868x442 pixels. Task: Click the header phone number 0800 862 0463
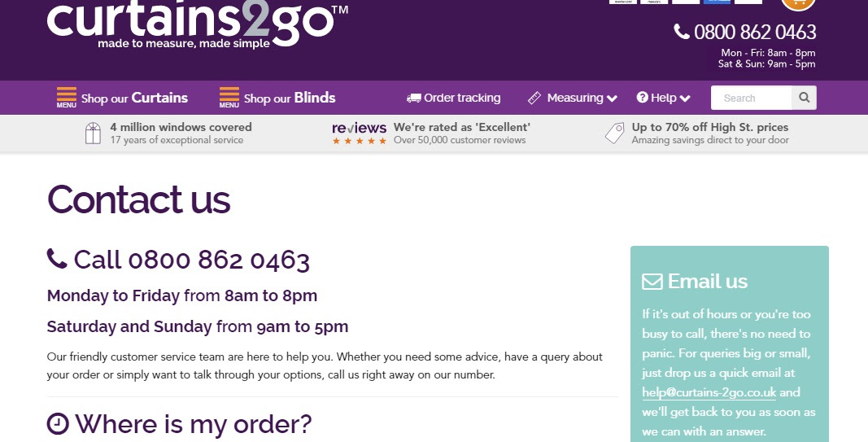coord(755,32)
